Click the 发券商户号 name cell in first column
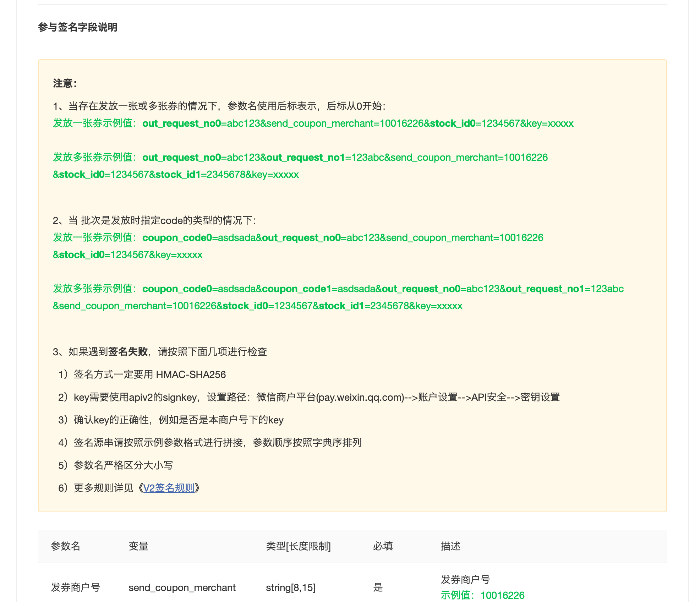The image size is (700, 602). coord(76,587)
